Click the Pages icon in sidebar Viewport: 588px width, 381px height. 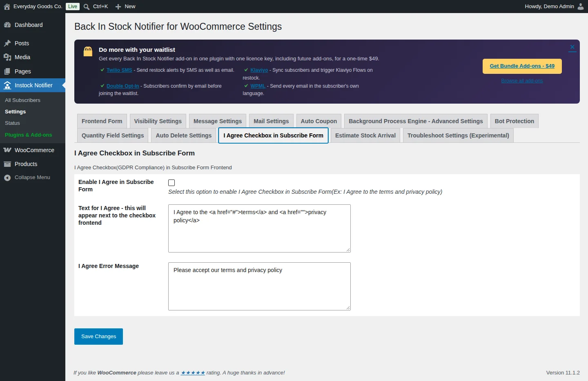tap(7, 71)
